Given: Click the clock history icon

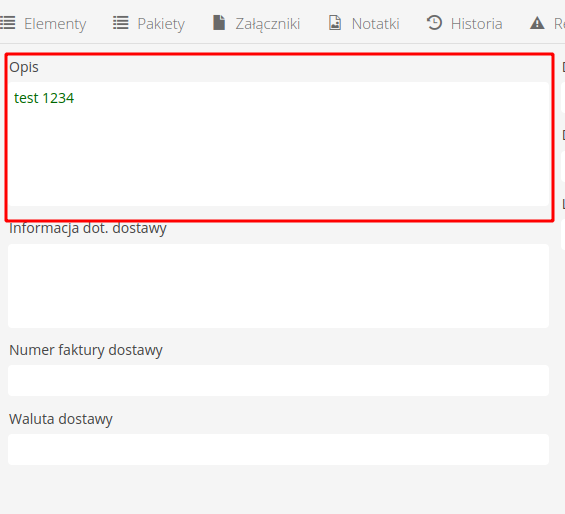Looking at the screenshot, I should coord(434,23).
